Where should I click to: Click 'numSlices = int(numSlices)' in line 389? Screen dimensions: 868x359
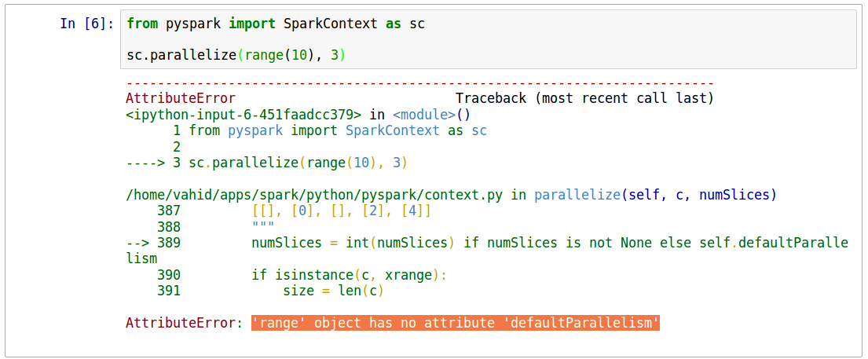tap(353, 243)
